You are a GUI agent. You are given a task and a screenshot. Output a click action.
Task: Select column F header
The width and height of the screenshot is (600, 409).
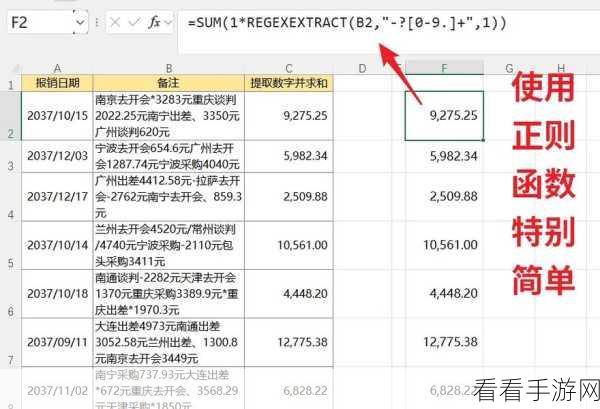pyautogui.click(x=444, y=68)
